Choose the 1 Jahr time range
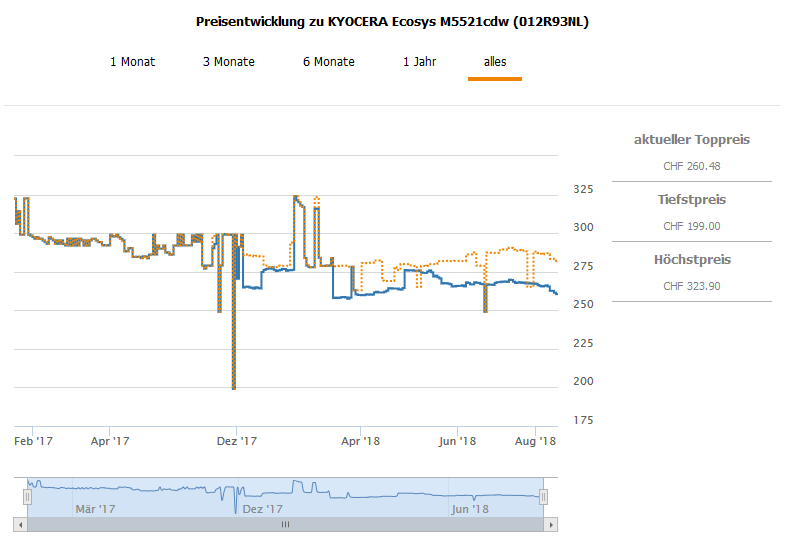The image size is (786, 543). (x=419, y=62)
